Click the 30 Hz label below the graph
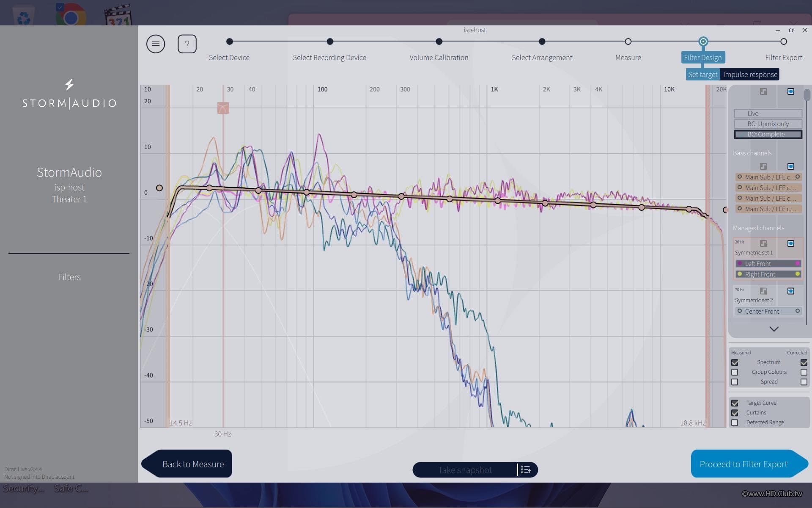 [x=222, y=434]
